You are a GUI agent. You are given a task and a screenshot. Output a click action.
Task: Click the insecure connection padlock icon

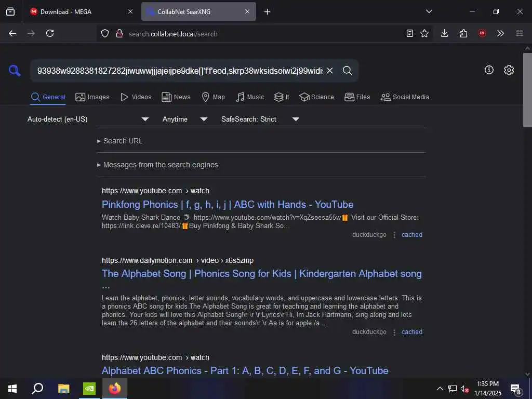tap(119, 33)
